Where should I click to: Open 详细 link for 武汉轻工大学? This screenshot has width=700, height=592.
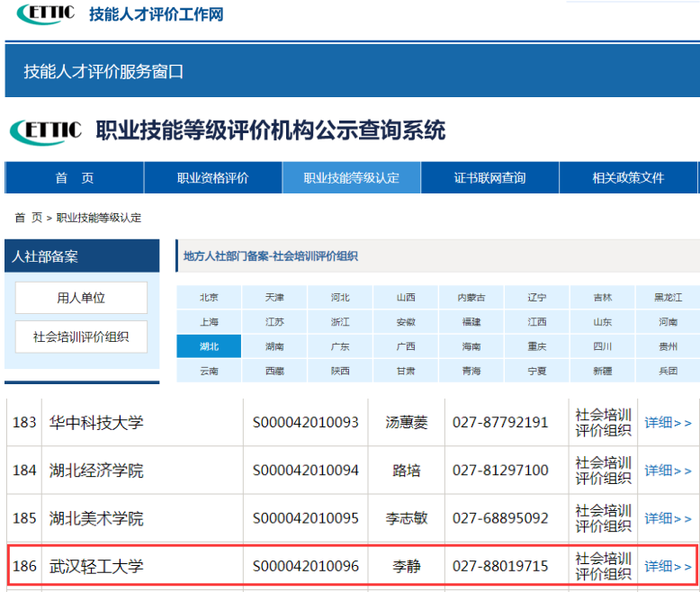668,567
